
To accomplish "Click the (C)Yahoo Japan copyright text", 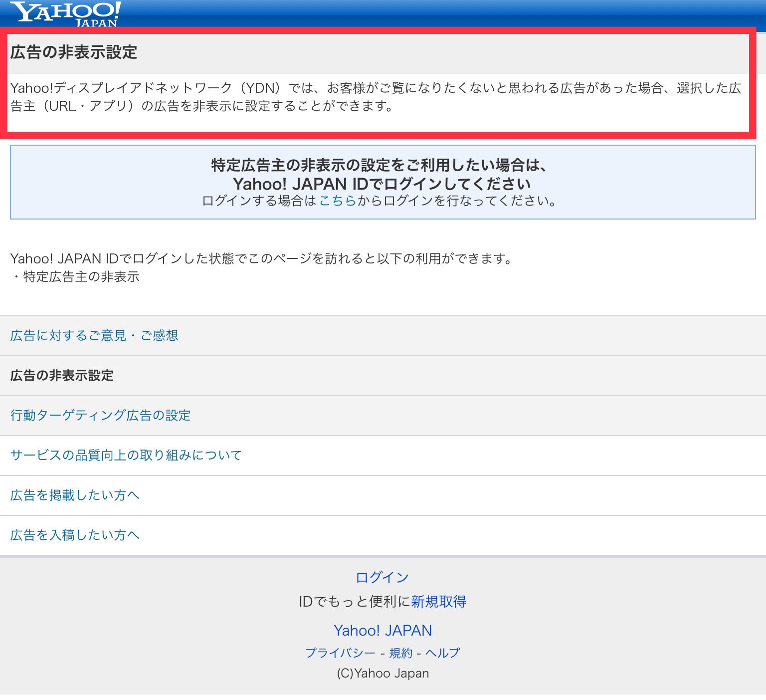I will coord(383,673).
